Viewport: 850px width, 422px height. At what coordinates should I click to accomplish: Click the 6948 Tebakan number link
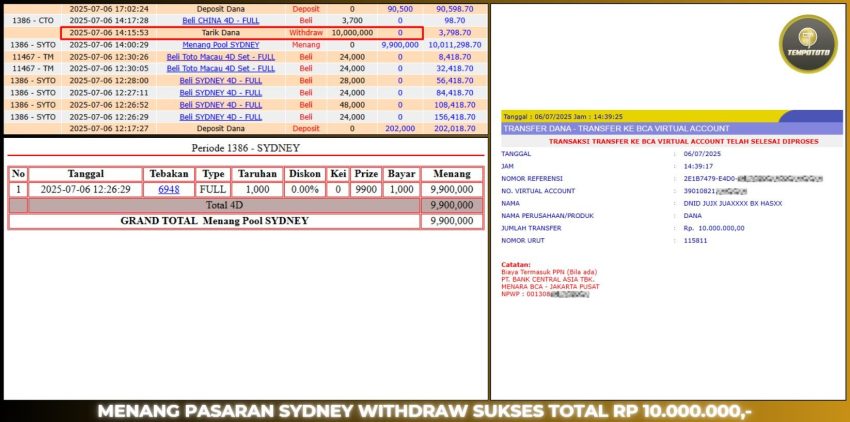click(168, 189)
